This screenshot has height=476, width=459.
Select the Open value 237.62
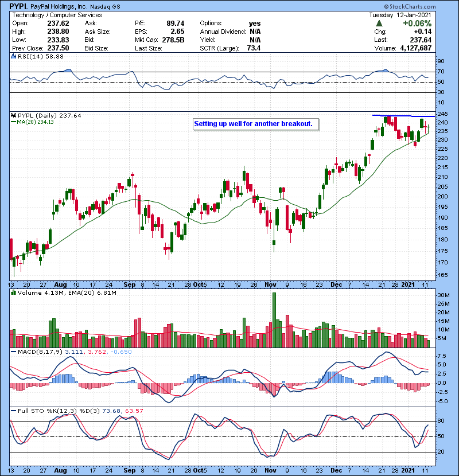[58, 24]
